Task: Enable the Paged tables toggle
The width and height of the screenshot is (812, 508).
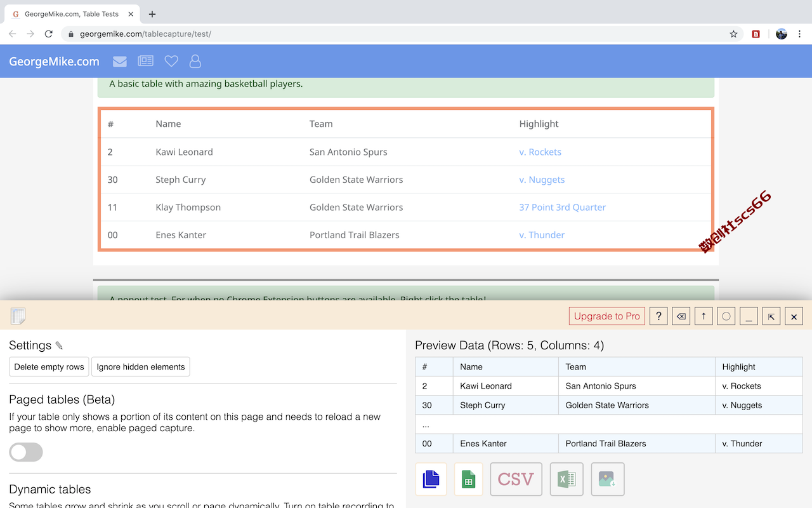Action: click(26, 452)
